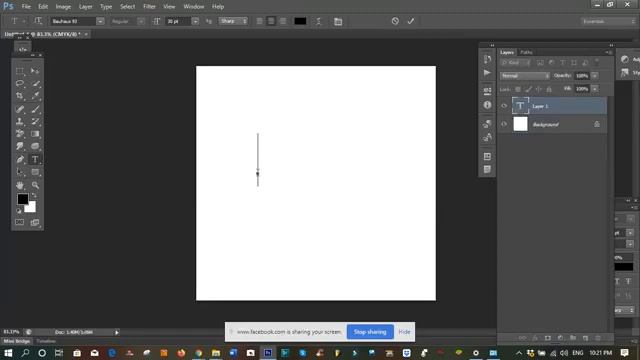640x360 pixels.
Task: Open the font size dropdown
Action: tap(195, 21)
